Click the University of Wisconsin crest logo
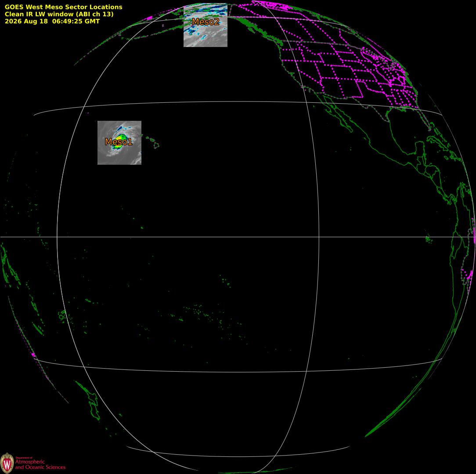The width and height of the screenshot is (476, 474). (7, 463)
